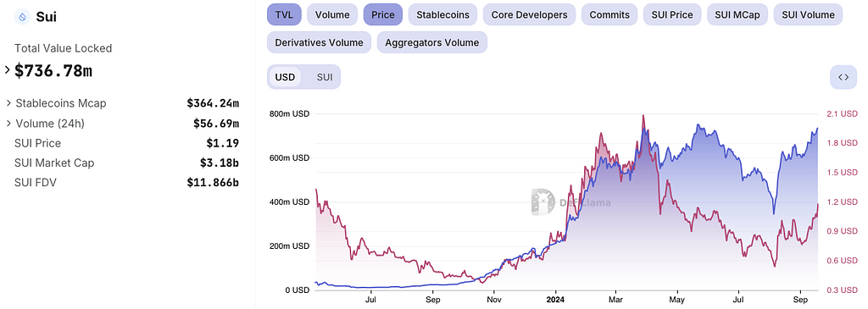Image resolution: width=868 pixels, height=309 pixels.
Task: Click the chart peak near March 2024
Action: 643,115
